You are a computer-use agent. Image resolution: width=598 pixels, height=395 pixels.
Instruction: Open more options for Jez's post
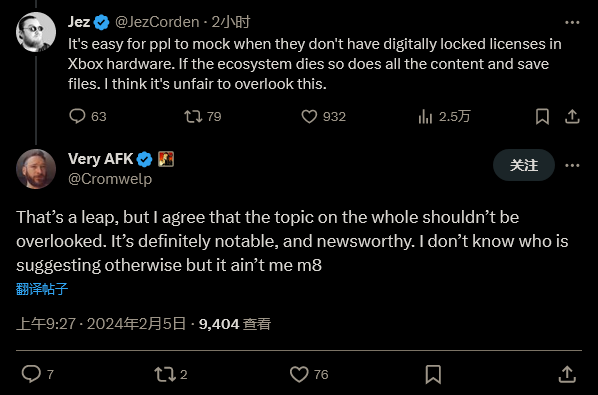point(572,22)
